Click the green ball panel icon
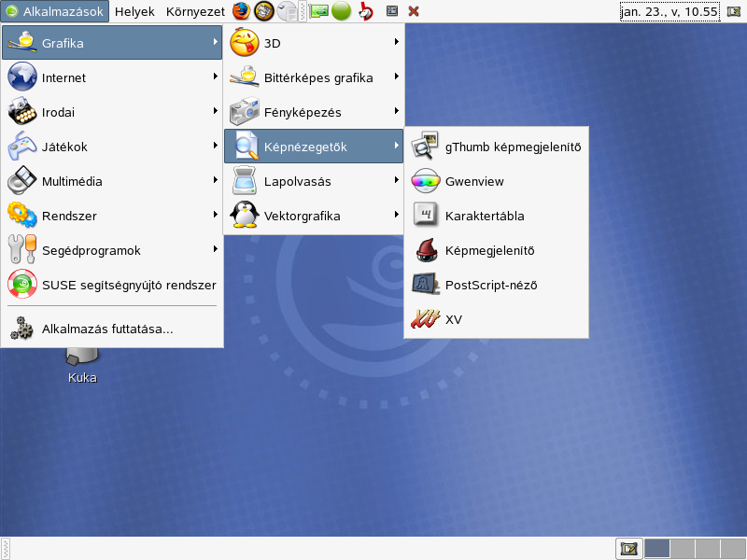Viewport: 747px width, 560px height. click(341, 11)
